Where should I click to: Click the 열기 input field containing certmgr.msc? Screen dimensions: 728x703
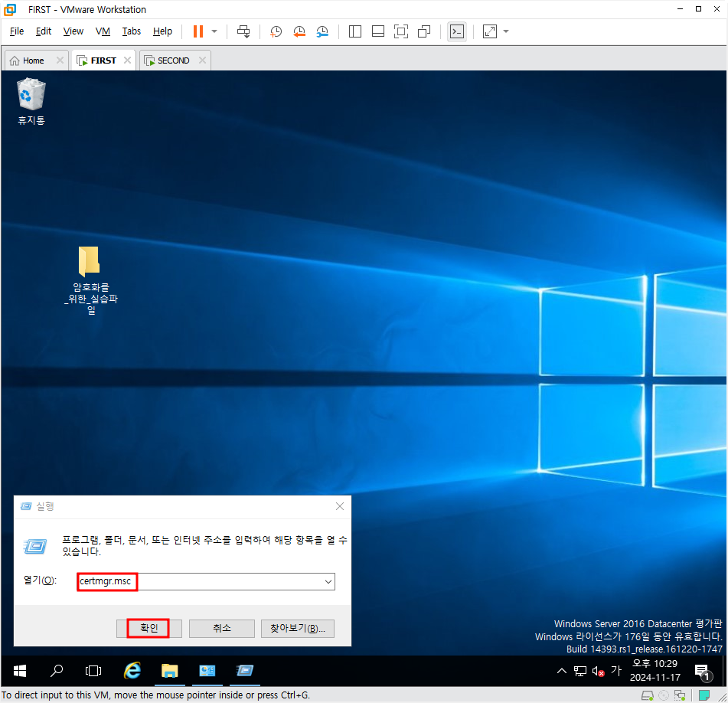click(206, 581)
